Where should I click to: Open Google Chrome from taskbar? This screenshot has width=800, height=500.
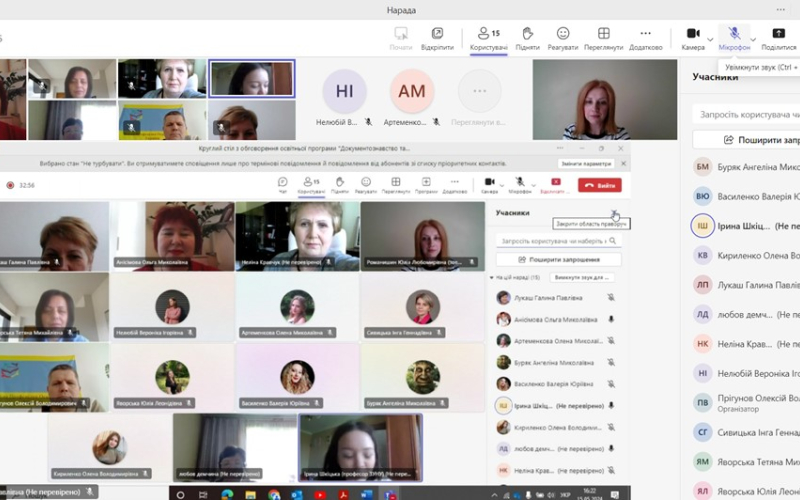click(x=274, y=494)
